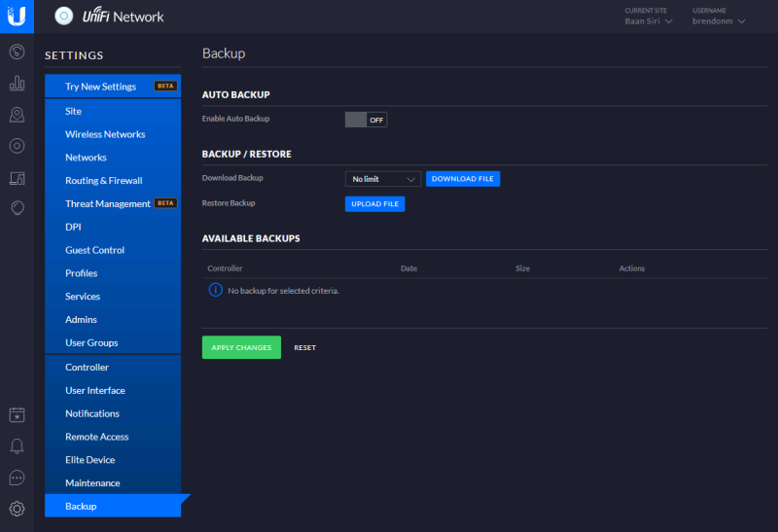
Task: Click the RESET button
Action: [x=304, y=348]
